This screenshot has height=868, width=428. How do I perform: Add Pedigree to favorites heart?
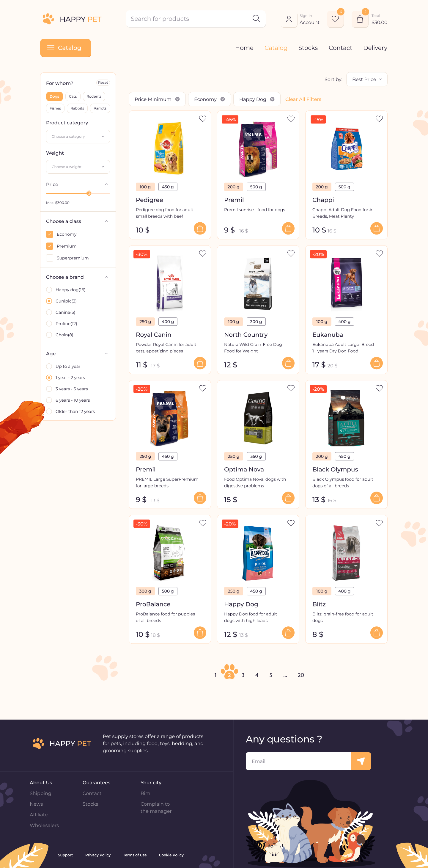click(x=202, y=119)
